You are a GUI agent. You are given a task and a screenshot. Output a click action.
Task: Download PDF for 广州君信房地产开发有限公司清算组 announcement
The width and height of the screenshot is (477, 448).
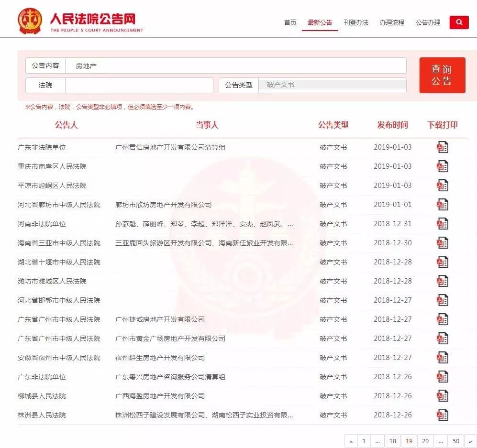pyautogui.click(x=443, y=147)
